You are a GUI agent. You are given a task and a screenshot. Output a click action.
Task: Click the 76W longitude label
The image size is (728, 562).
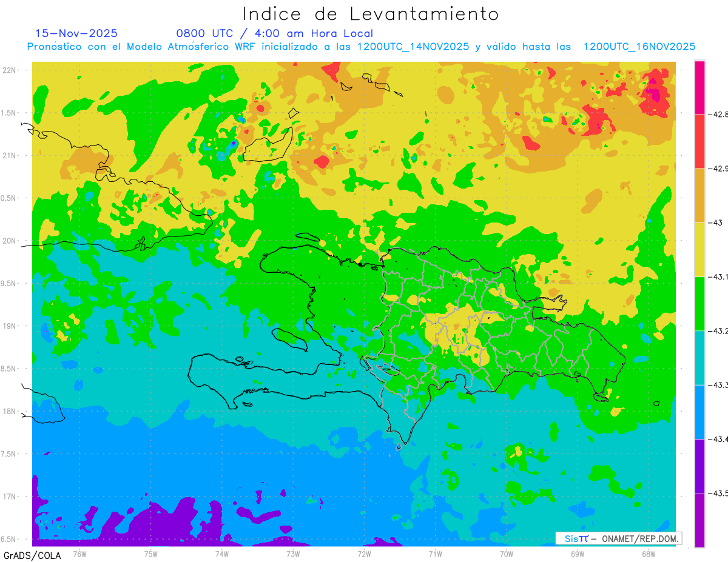79,554
